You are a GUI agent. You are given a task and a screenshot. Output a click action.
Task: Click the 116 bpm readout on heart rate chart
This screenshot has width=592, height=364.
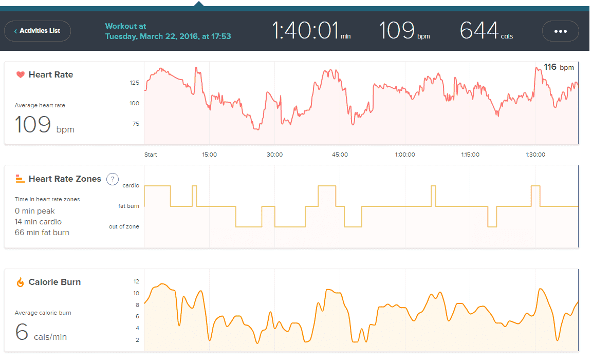(x=558, y=67)
